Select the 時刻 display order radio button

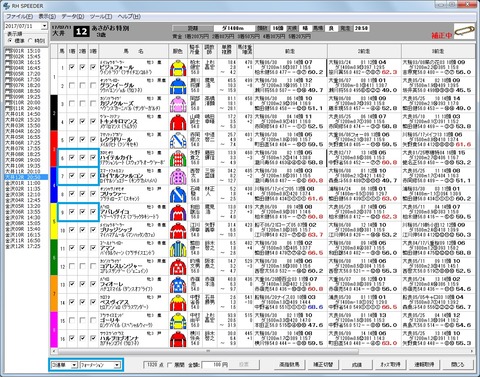point(30,40)
